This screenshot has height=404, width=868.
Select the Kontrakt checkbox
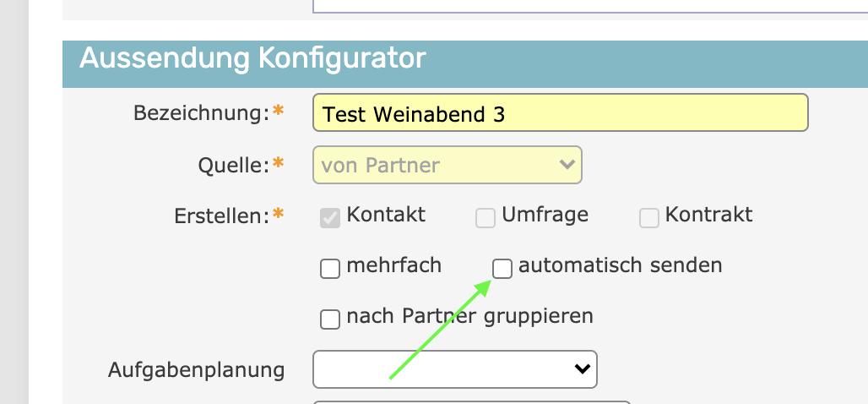[x=648, y=218]
